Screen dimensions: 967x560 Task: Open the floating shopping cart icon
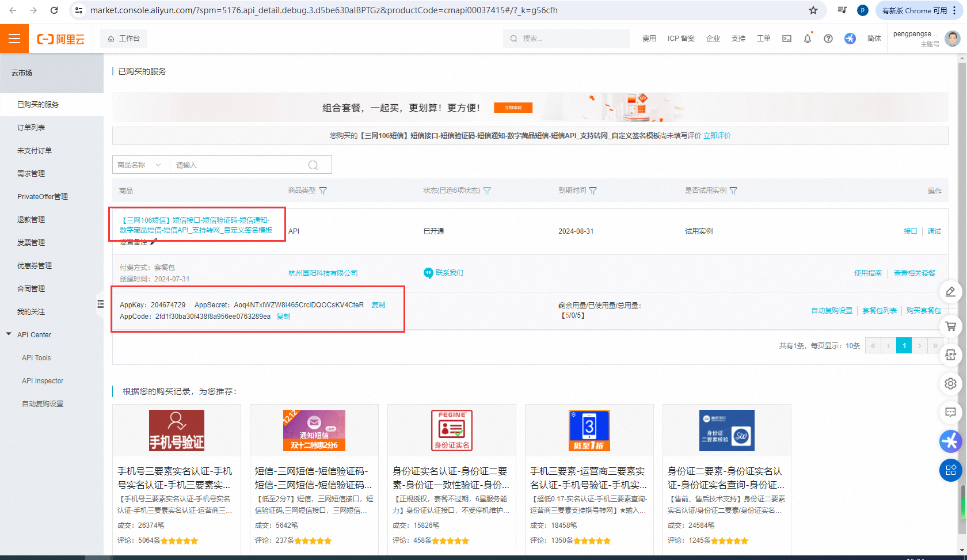951,326
